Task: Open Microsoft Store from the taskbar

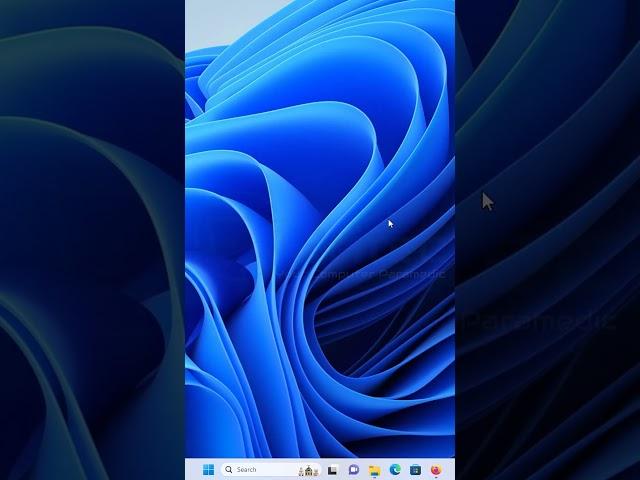Action: 416,470
